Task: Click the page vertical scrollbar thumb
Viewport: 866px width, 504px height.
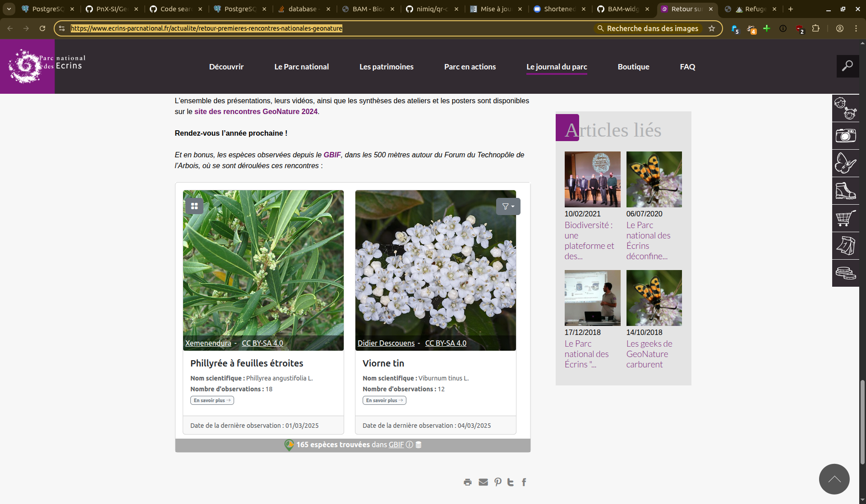Action: [862, 422]
